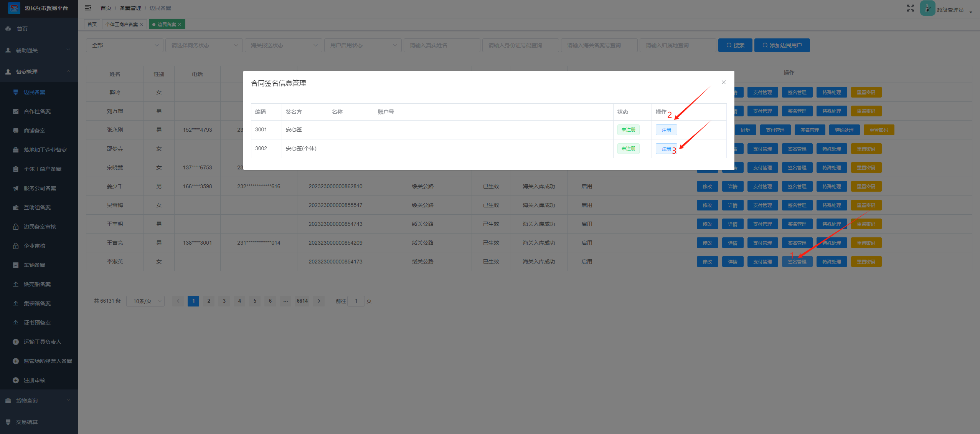980x434 pixels.
Task: Click 支付管理 in 王丰明 row
Action: point(763,224)
